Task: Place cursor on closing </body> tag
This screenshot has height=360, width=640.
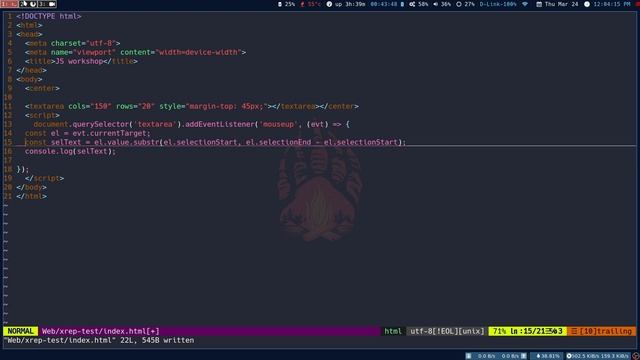Action: tap(31, 187)
